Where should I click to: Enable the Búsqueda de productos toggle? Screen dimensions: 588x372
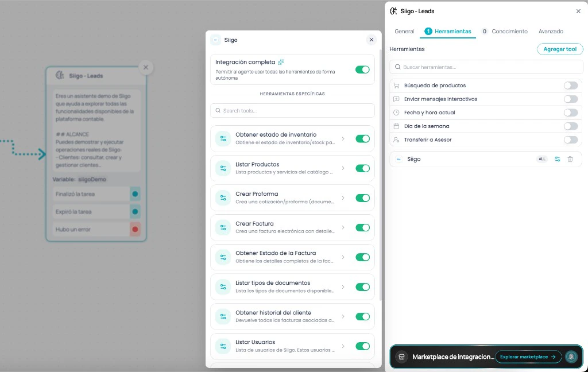point(571,86)
